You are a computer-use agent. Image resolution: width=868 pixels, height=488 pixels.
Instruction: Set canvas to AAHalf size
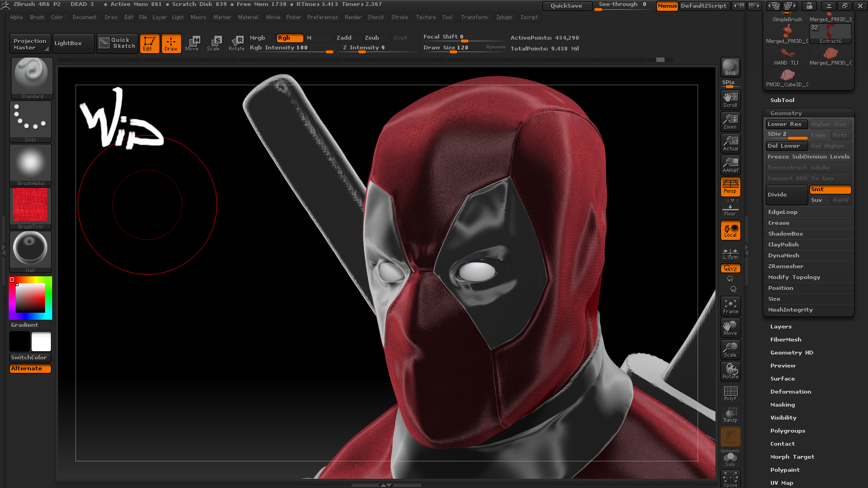point(731,165)
